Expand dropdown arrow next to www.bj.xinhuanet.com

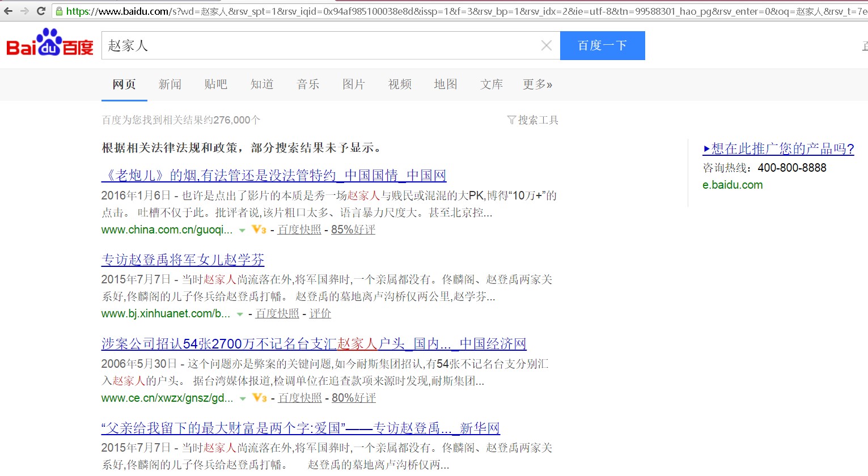click(x=240, y=314)
